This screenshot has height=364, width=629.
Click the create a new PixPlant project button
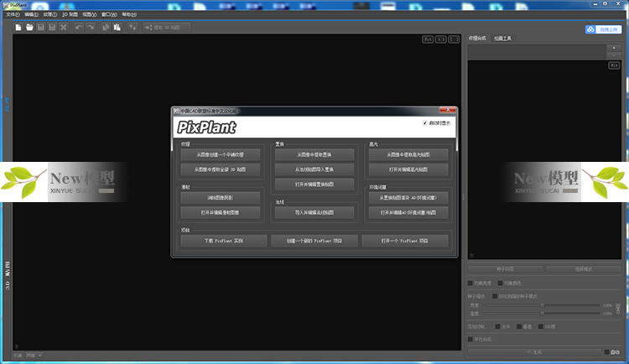coord(314,241)
